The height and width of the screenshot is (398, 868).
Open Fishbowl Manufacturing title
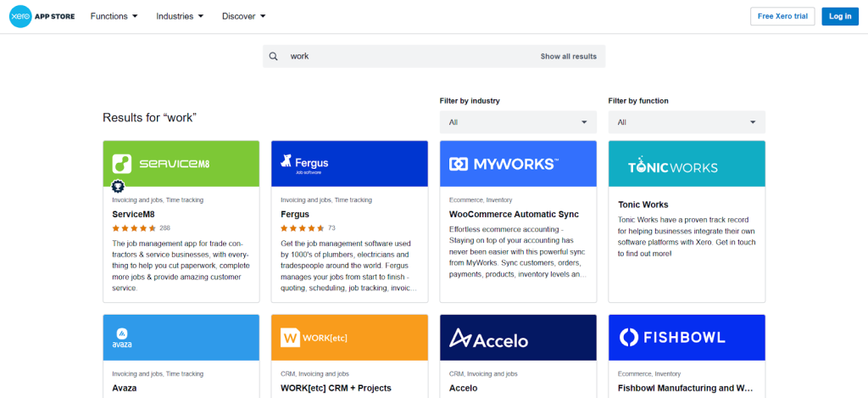pos(685,388)
